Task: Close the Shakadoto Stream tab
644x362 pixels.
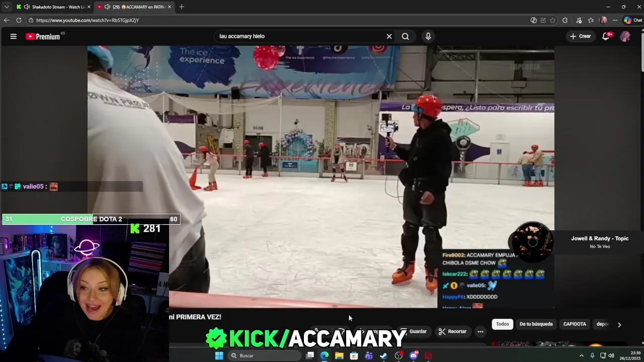Action: [x=89, y=7]
